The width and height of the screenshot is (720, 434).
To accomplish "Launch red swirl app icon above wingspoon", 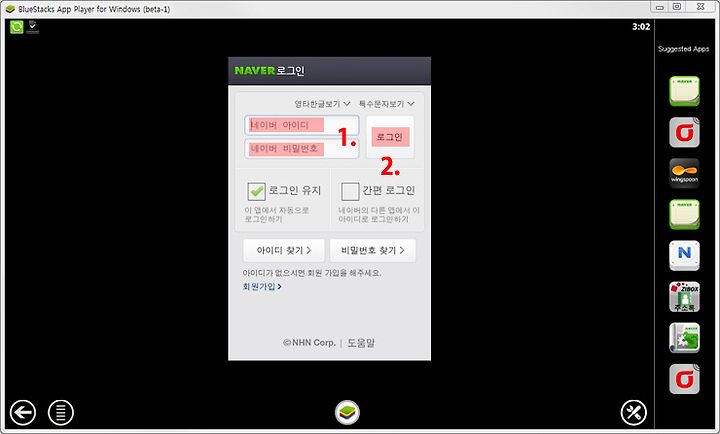I will tap(684, 132).
